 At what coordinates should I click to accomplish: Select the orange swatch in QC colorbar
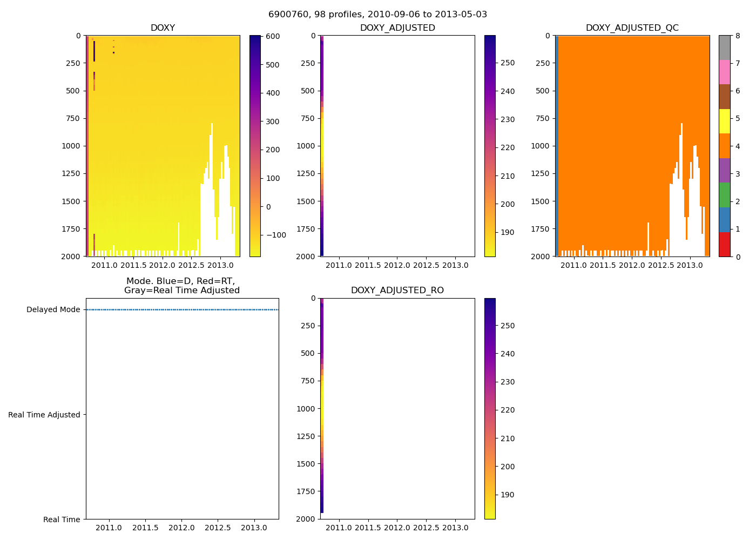click(724, 146)
